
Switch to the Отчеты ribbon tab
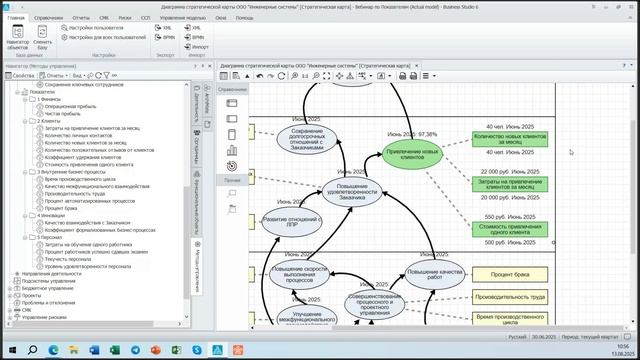coord(81,18)
